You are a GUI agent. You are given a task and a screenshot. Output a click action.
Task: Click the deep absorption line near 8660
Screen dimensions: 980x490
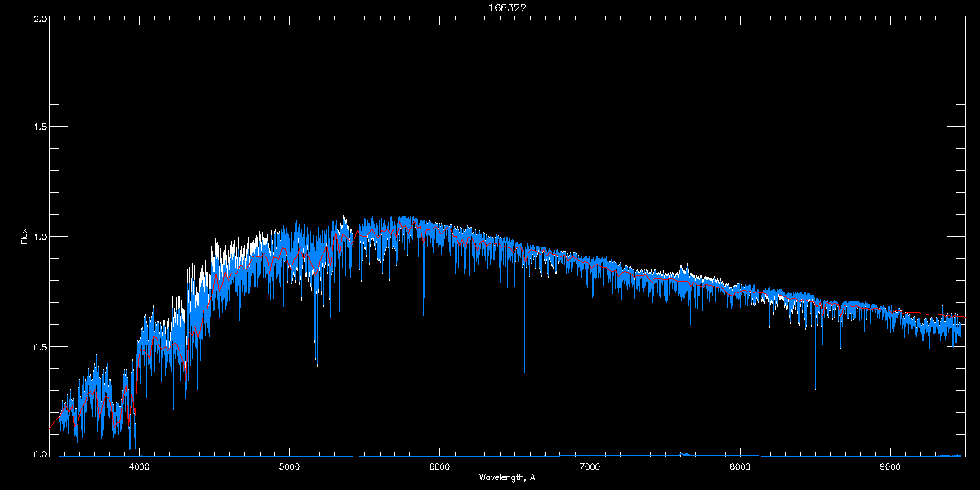click(x=840, y=410)
